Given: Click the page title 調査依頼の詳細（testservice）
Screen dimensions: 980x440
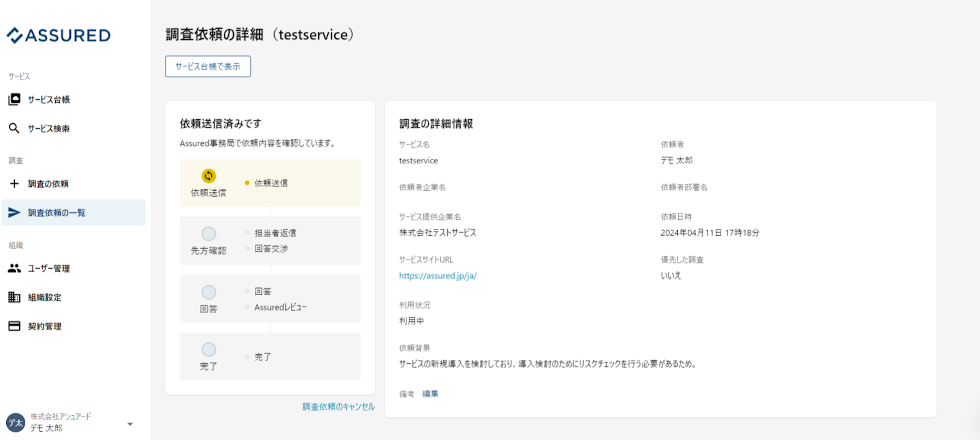Looking at the screenshot, I should [260, 35].
